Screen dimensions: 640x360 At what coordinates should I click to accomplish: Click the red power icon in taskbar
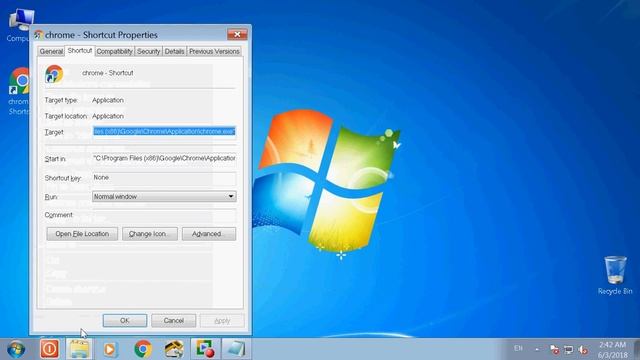[49, 349]
